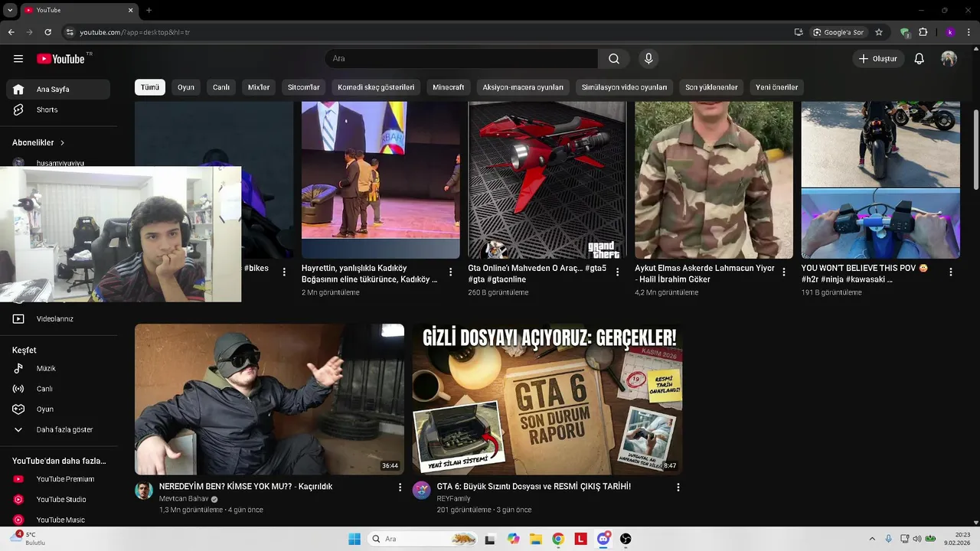
Task: Select Aksiyon-macera oyunları chip
Action: 523,87
